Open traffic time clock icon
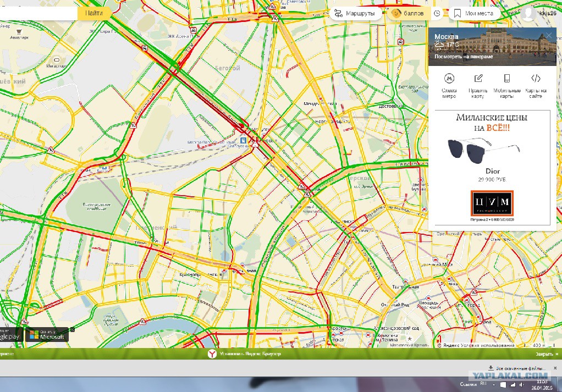Viewport: 562px width, 392px height. 437,14
